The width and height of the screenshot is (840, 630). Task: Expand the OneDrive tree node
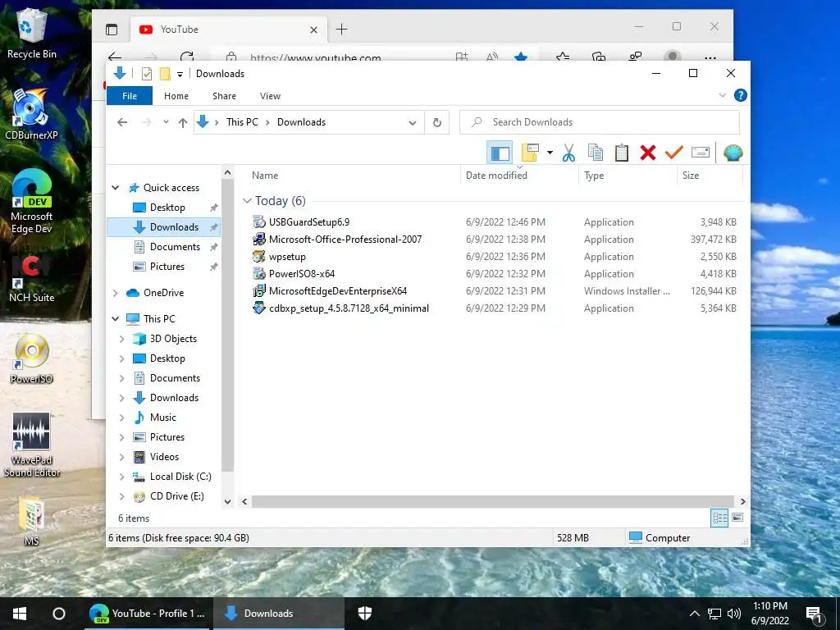(115, 293)
